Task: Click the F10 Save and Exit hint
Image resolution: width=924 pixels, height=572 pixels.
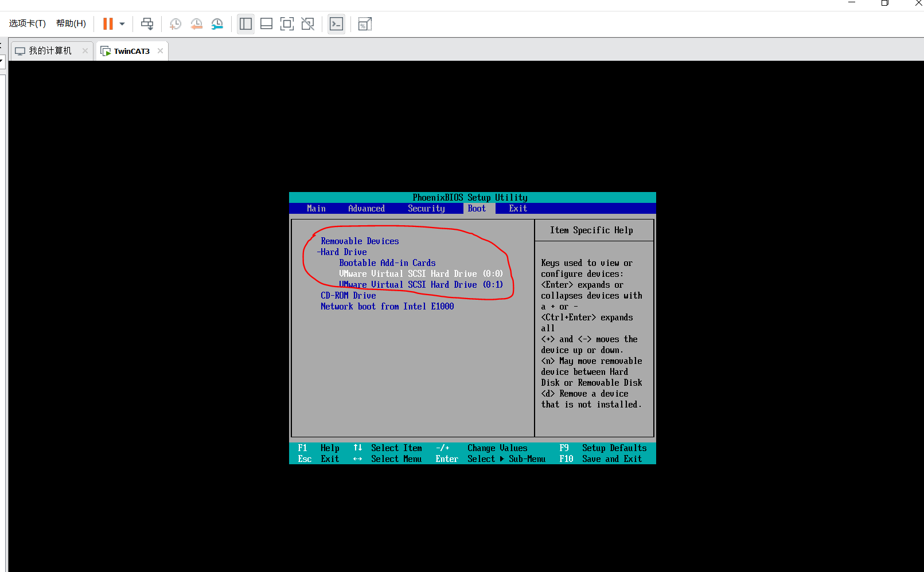Action: point(601,459)
